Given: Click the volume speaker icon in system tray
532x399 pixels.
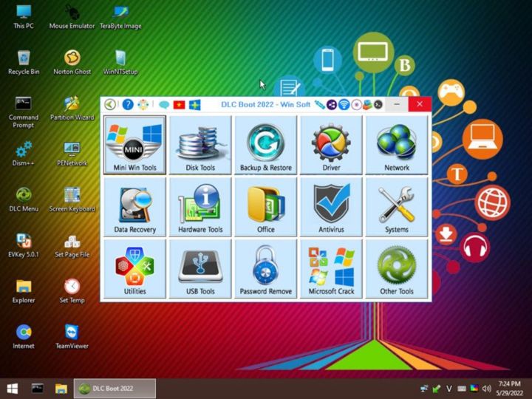Looking at the screenshot, I should 487,388.
